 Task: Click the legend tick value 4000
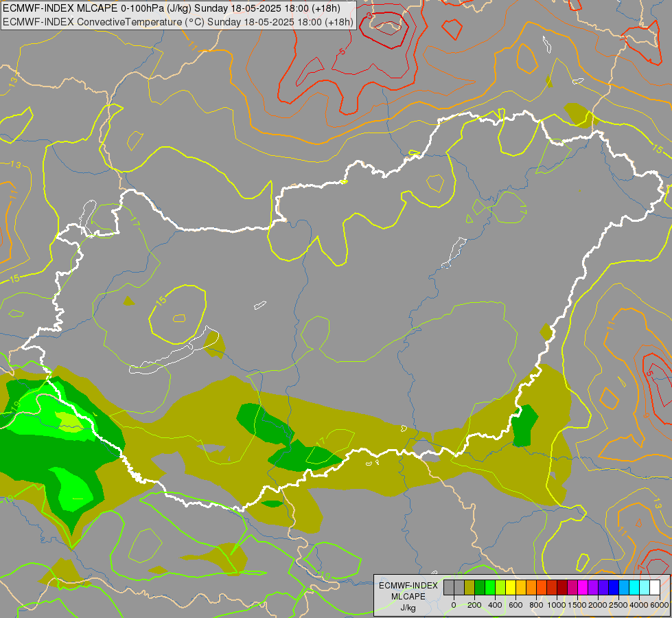639,605
